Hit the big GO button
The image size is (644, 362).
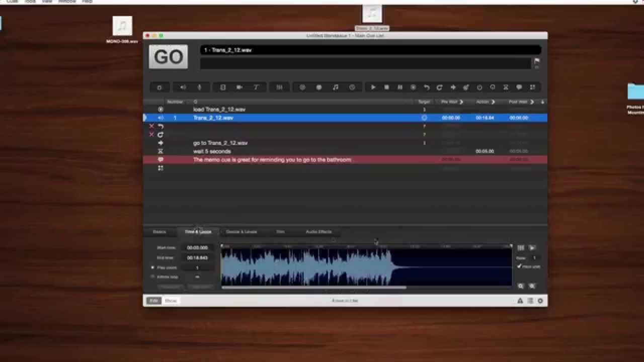coord(168,57)
